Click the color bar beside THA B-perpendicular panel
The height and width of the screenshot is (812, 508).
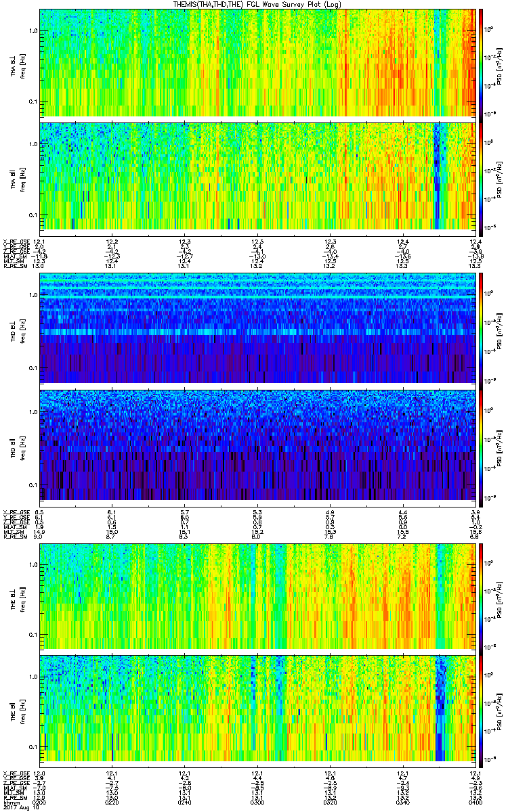pos(482,62)
